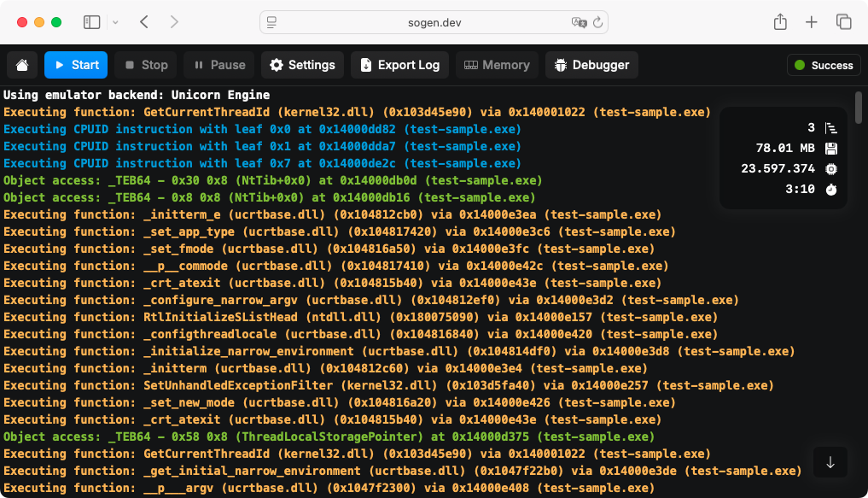
Task: Go to the home screen via house icon
Action: [x=22, y=66]
